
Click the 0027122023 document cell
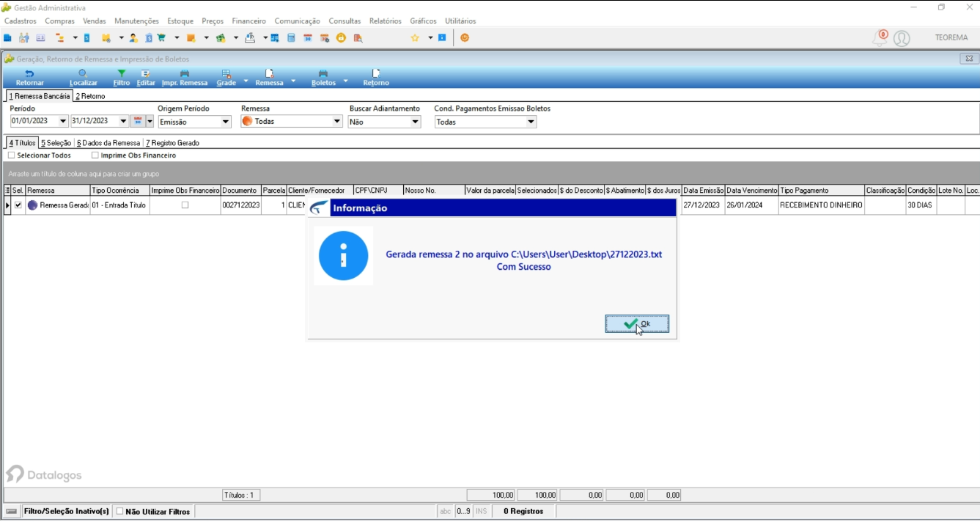pos(241,205)
